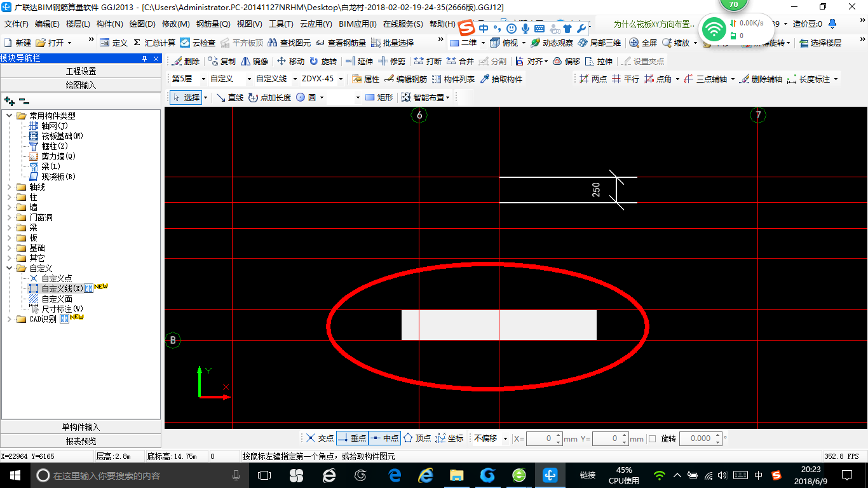Choose the 移动 move tool
868x488 pixels.
tap(290, 62)
